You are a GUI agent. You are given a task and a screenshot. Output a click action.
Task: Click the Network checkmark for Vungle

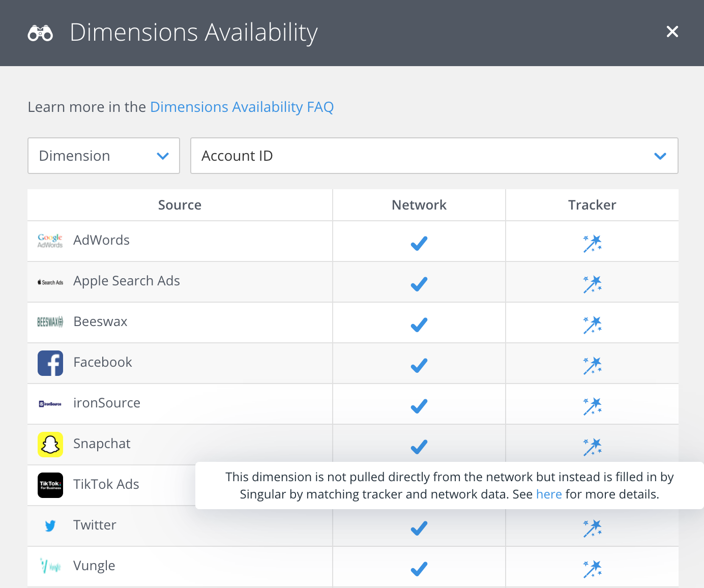[419, 569]
